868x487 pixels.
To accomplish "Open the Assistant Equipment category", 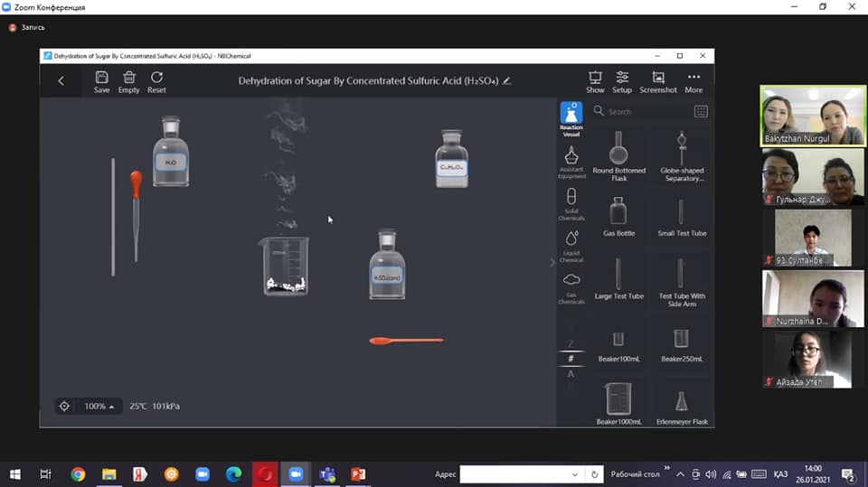I will coord(571,162).
